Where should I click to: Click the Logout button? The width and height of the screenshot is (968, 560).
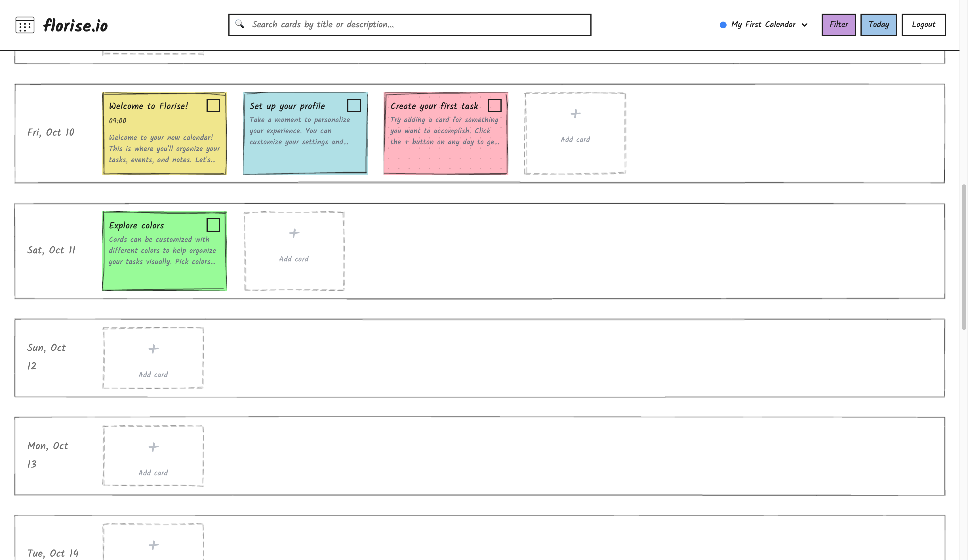[923, 24]
